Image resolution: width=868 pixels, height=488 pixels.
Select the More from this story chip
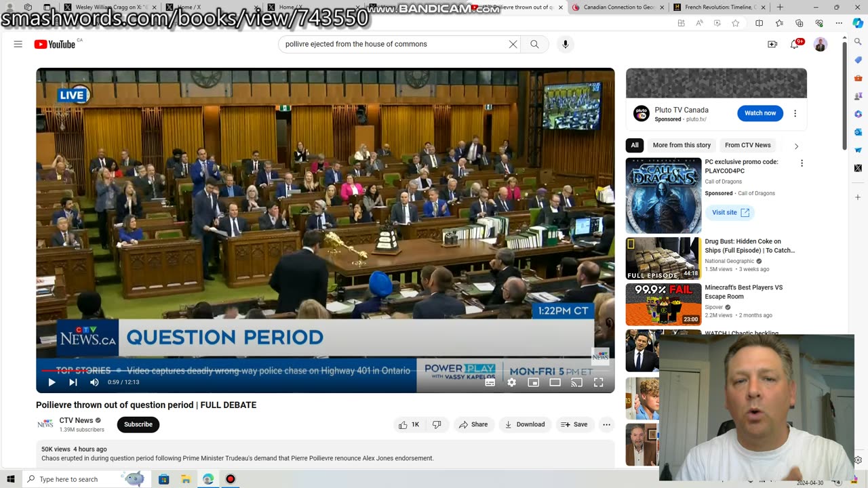[x=682, y=145]
